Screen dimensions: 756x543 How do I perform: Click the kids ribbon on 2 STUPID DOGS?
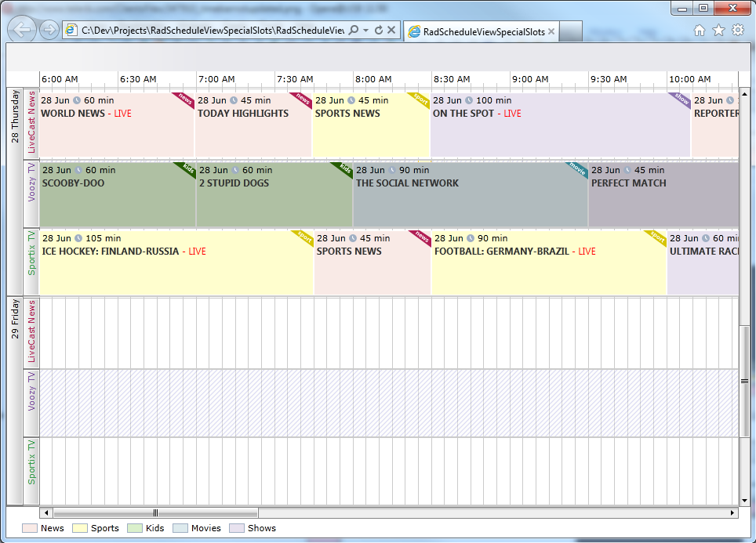[343, 168]
